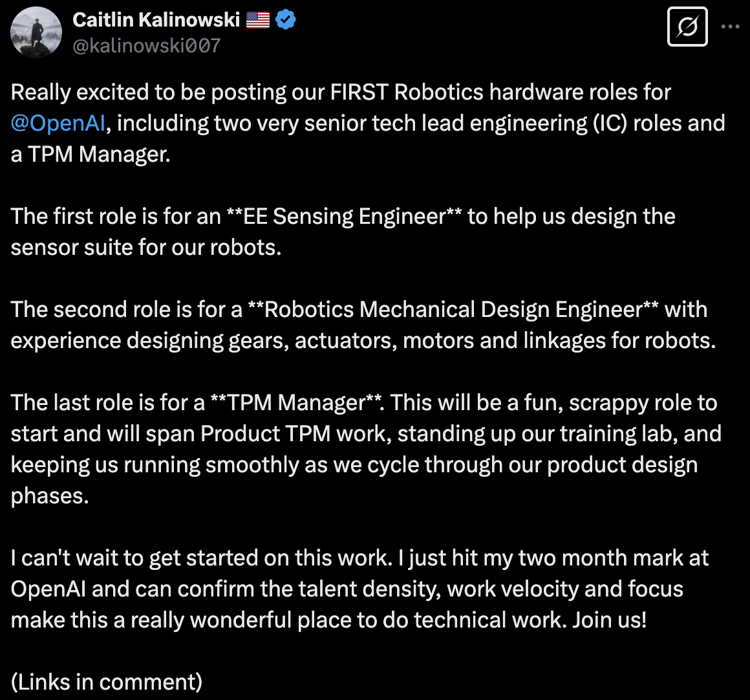Image resolution: width=750 pixels, height=700 pixels.
Task: Click the "sensor suite for our robots" line
Action: tap(146, 248)
